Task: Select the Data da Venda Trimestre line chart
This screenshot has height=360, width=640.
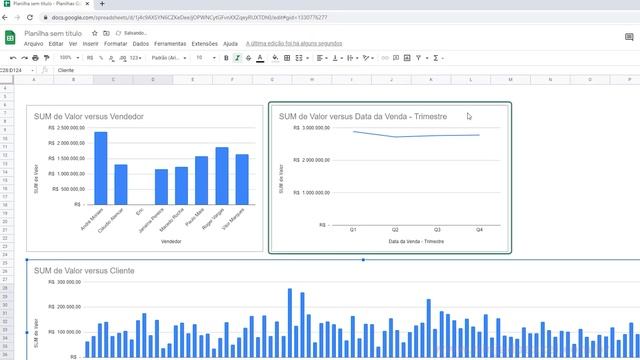Action: point(390,178)
